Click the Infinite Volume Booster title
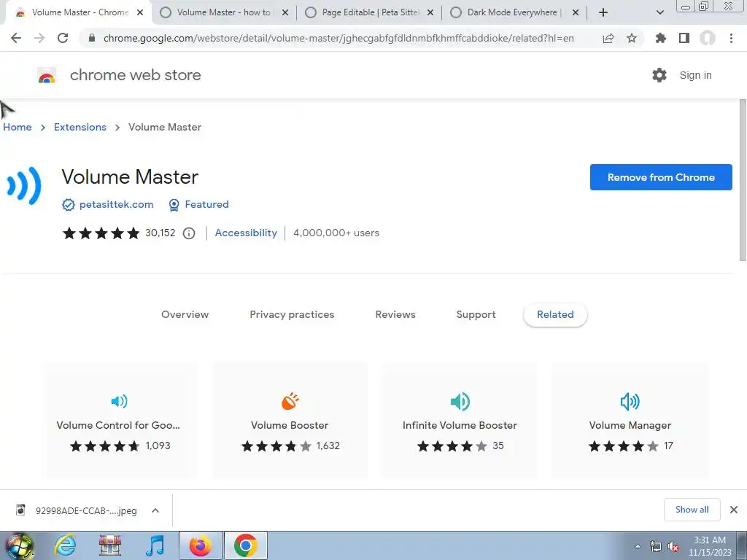Viewport: 747px width, 560px height. click(x=460, y=425)
